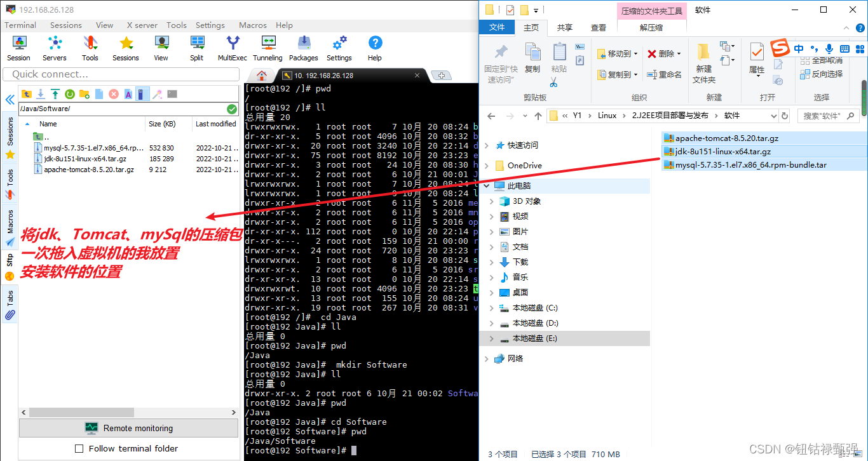Open the Macros menu in MobaXterm
This screenshot has width=868, height=461.
pyautogui.click(x=252, y=25)
